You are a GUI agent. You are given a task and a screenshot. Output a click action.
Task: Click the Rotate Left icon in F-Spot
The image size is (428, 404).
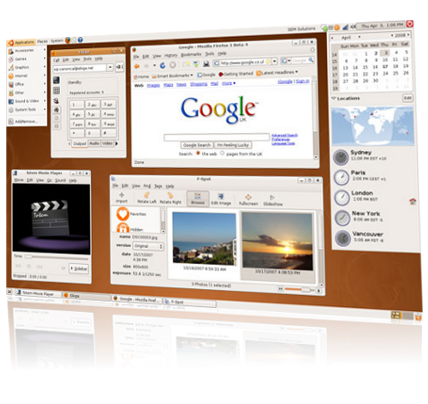click(x=146, y=195)
